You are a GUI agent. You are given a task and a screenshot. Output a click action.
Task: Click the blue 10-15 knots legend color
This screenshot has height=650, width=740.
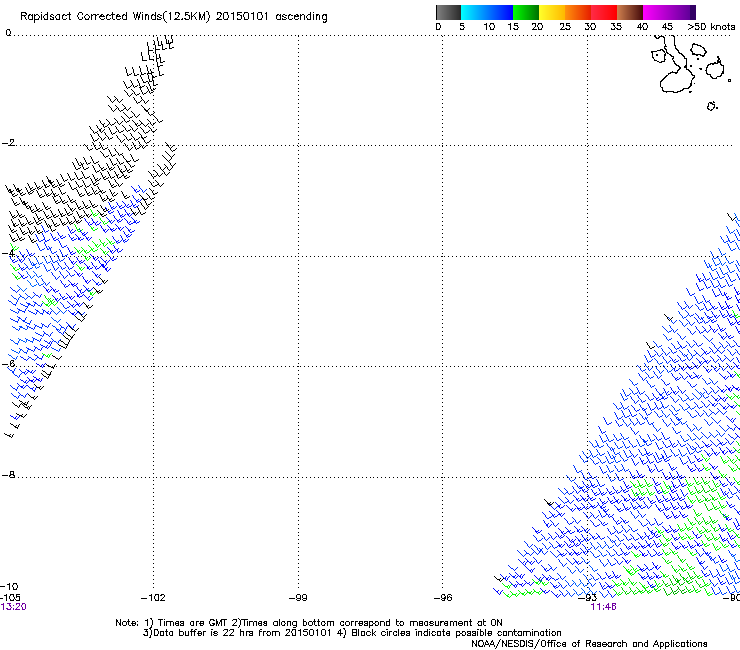[500, 12]
